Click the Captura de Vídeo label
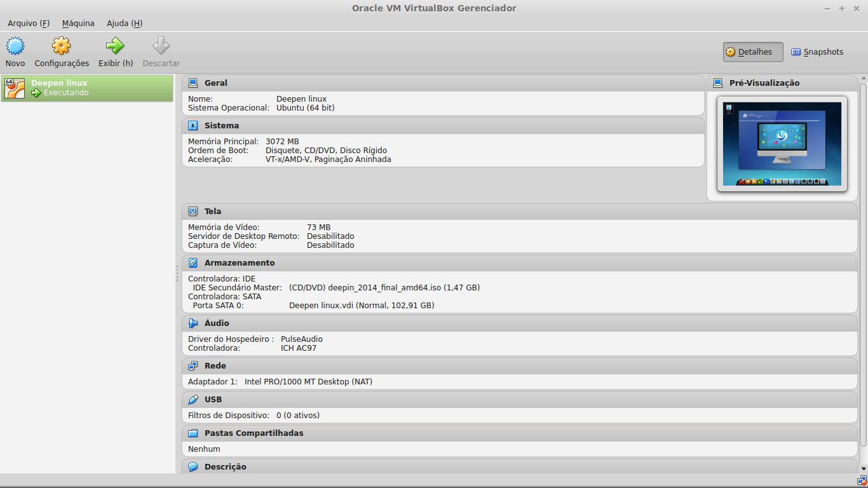 coord(222,245)
